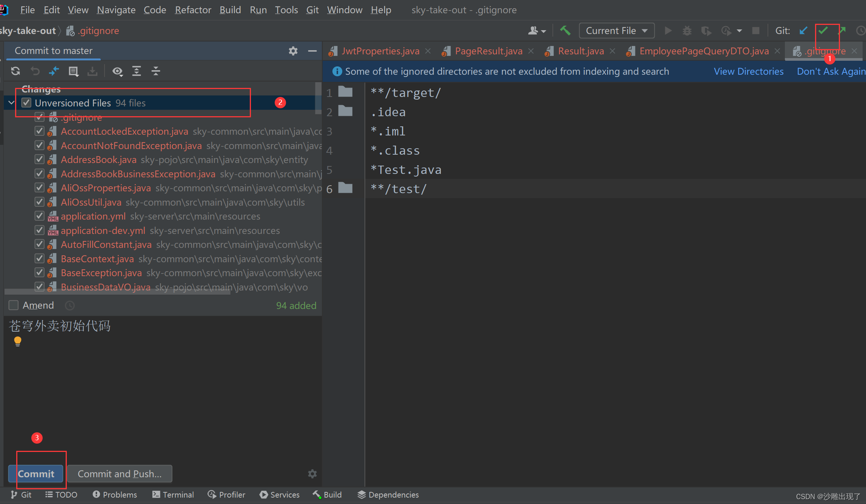Click the Refresh icon in commit toolbar
This screenshot has height=504, width=866.
[x=15, y=71]
